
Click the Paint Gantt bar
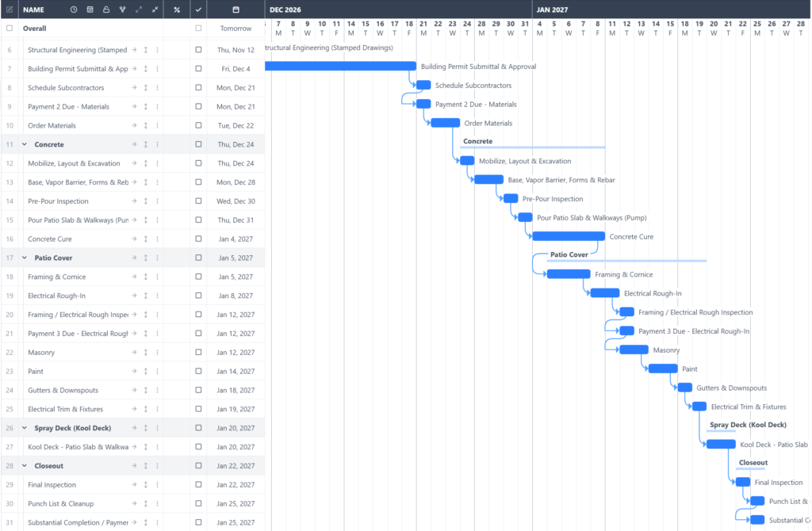(x=663, y=369)
